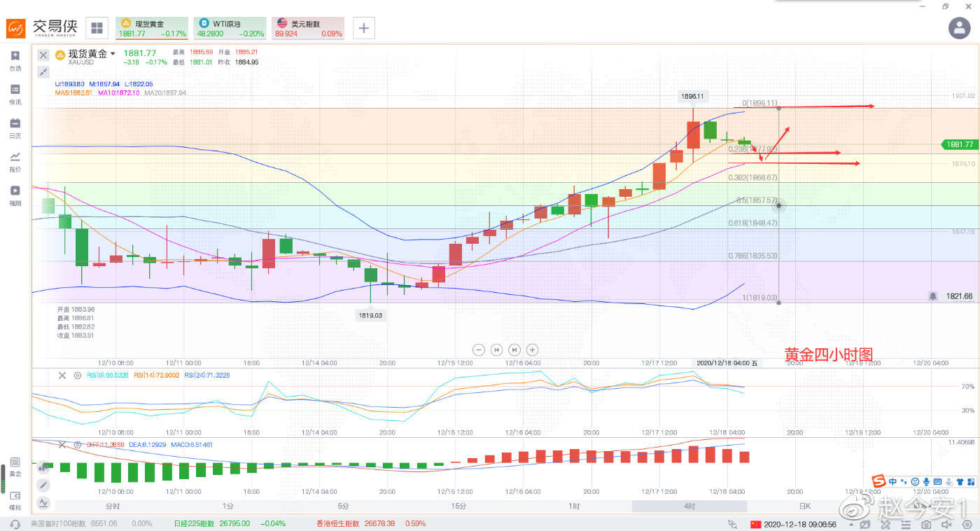This screenshot has width=980, height=531.
Task: Click the China flag in status bar
Action: (x=755, y=524)
